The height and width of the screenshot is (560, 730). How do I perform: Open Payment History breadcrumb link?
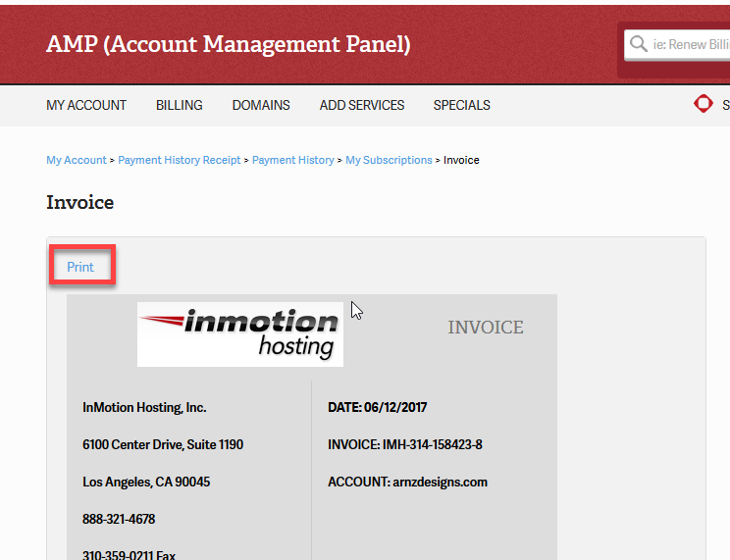[293, 160]
